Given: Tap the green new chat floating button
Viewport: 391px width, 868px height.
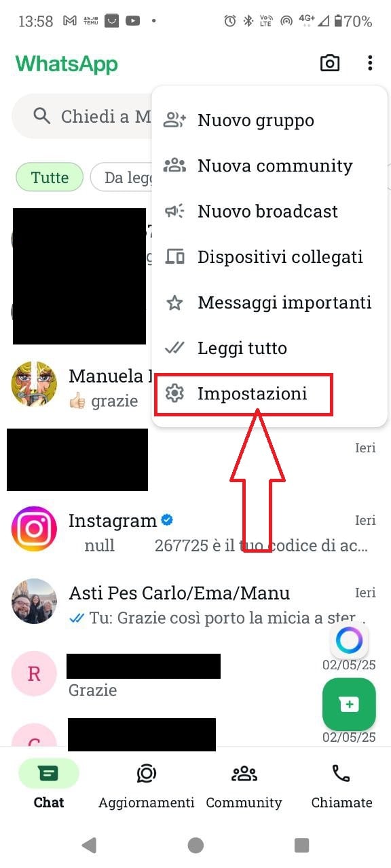Looking at the screenshot, I should click(x=349, y=704).
